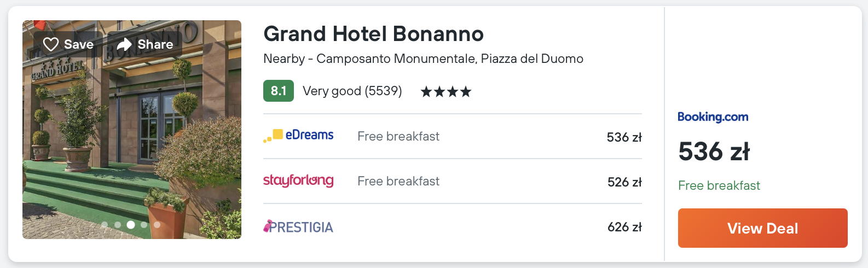Click the Booking.com logo
This screenshot has width=868, height=268.
point(713,116)
